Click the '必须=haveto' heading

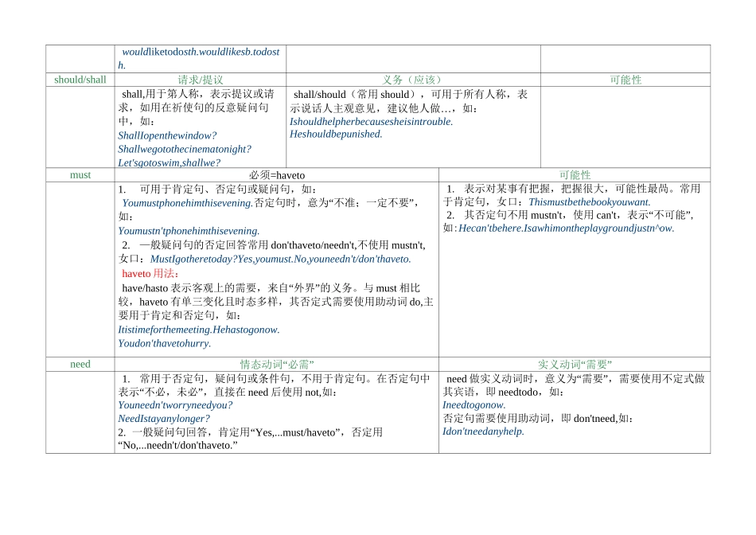click(277, 174)
